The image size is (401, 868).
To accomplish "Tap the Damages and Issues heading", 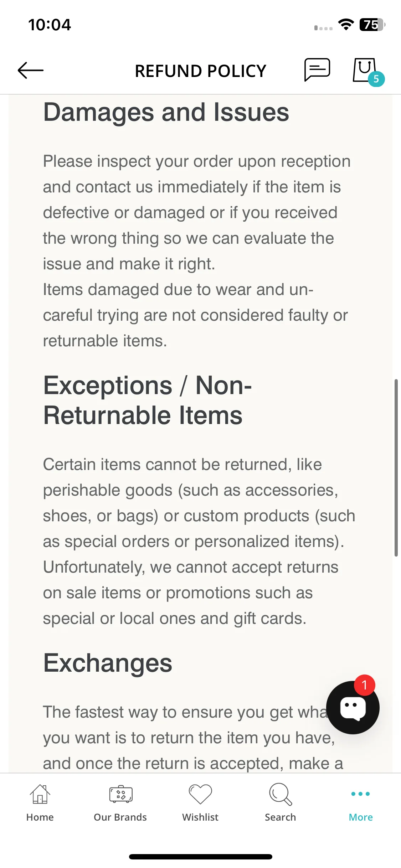I will tap(166, 112).
